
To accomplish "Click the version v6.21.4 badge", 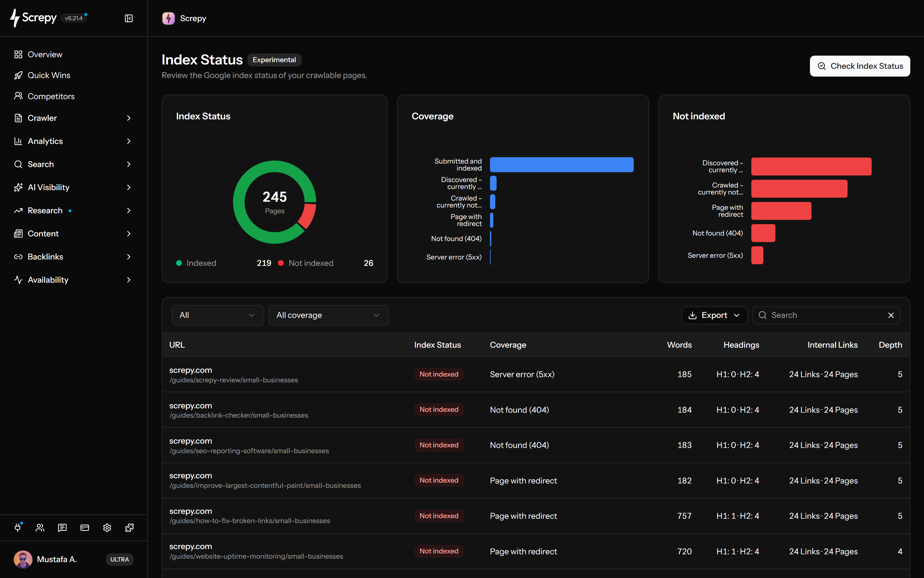I will [x=73, y=18].
